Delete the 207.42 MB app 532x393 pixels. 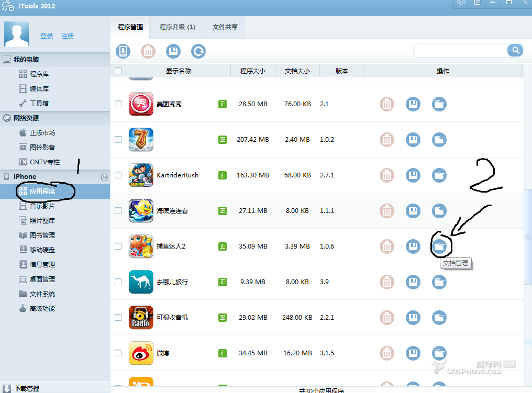point(387,140)
